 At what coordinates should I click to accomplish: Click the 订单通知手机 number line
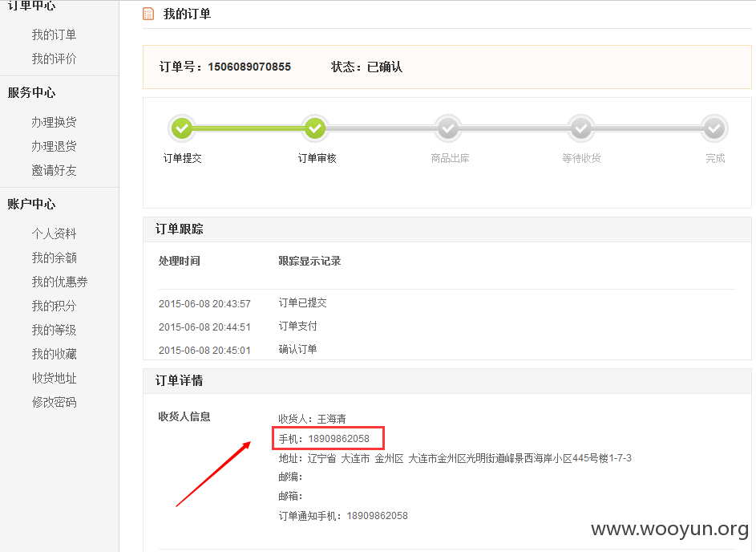point(343,516)
